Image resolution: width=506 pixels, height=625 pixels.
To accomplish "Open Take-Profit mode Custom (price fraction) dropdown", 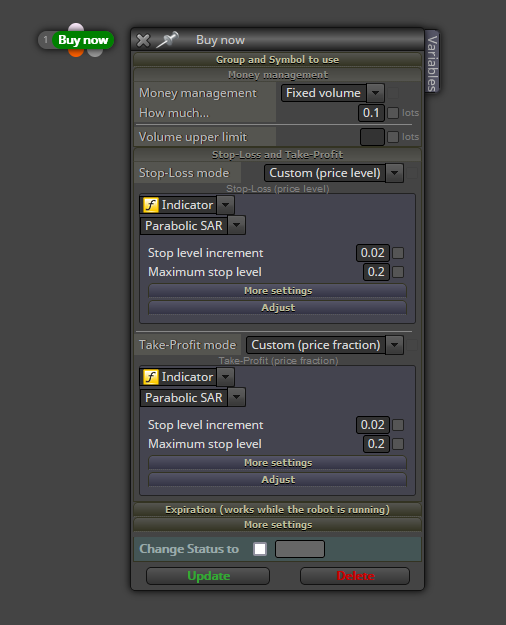I will [x=325, y=345].
